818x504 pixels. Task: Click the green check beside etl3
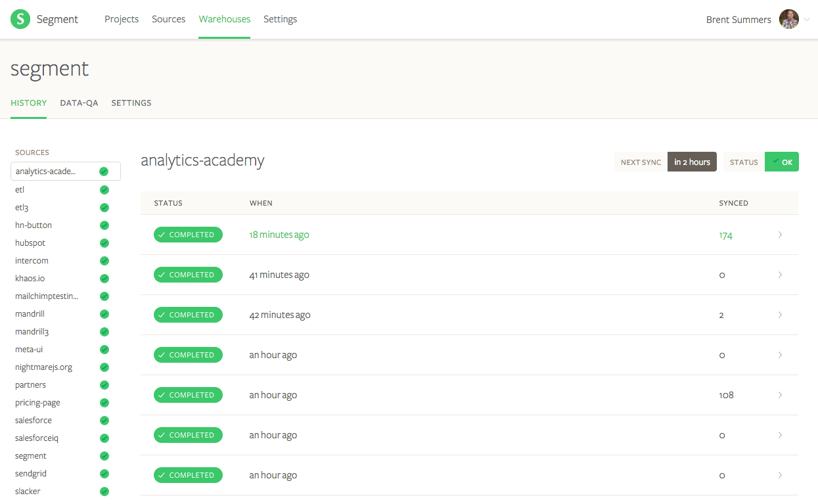pyautogui.click(x=104, y=208)
